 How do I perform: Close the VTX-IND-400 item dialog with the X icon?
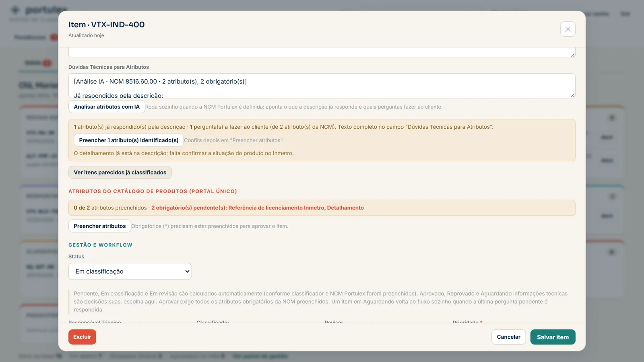point(568,29)
